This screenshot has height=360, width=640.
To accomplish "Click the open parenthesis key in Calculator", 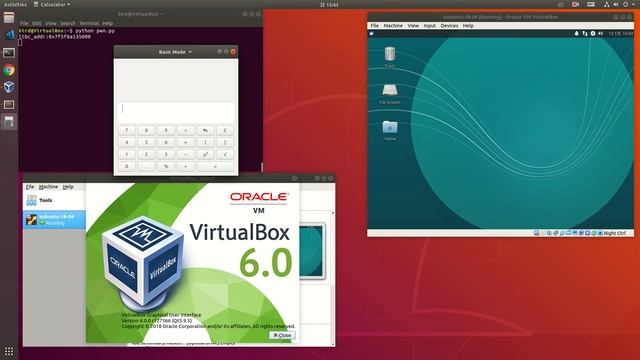I will (205, 142).
